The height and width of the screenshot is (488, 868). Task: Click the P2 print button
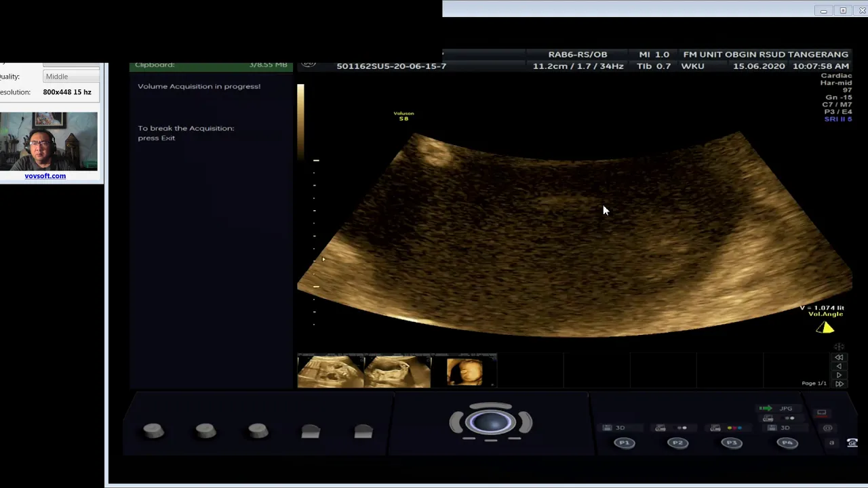[677, 443]
